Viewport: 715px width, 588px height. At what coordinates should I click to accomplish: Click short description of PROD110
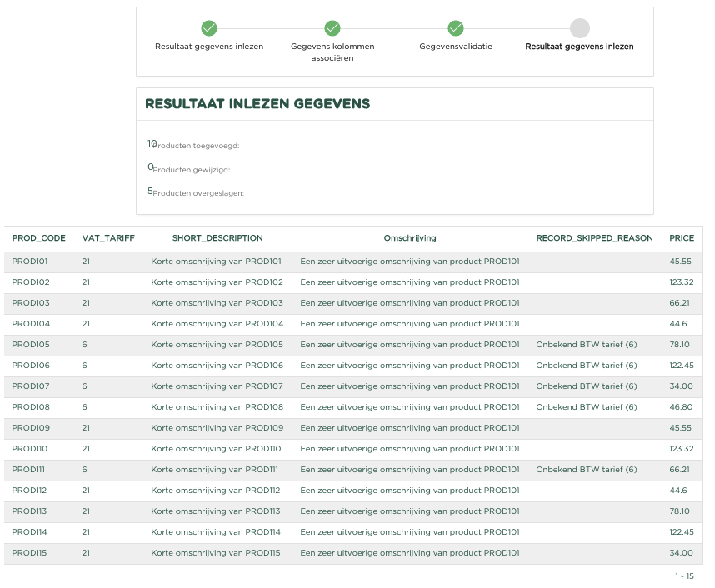coord(216,449)
